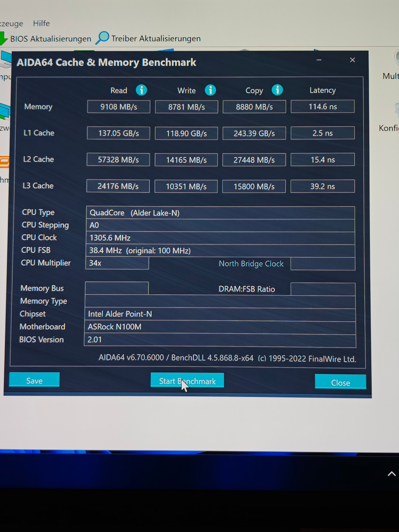Minimize the benchmark dialog window
The image size is (399, 532).
tap(319, 60)
